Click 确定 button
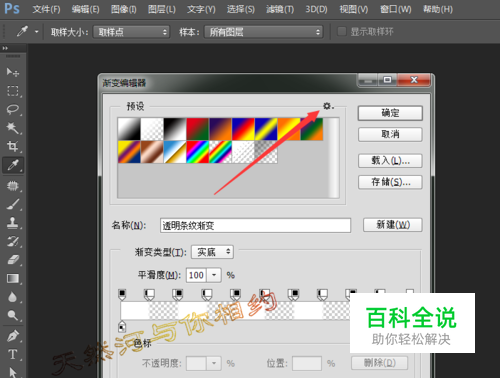The width and height of the screenshot is (500, 378). 390,113
